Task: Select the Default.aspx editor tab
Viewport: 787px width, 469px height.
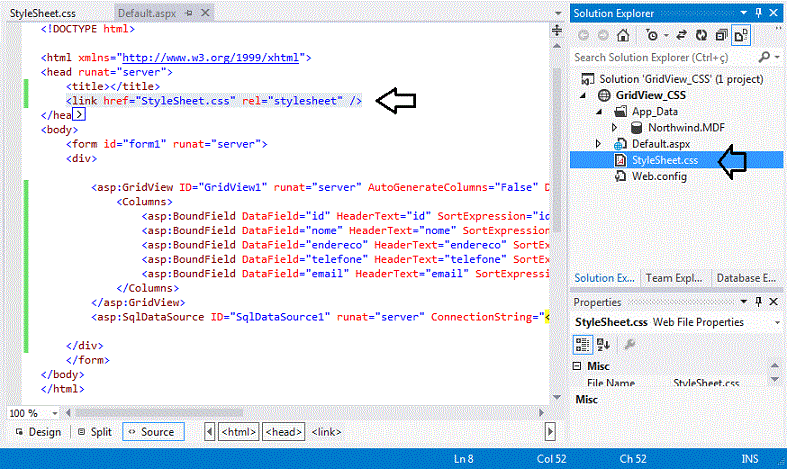Action: 147,13
